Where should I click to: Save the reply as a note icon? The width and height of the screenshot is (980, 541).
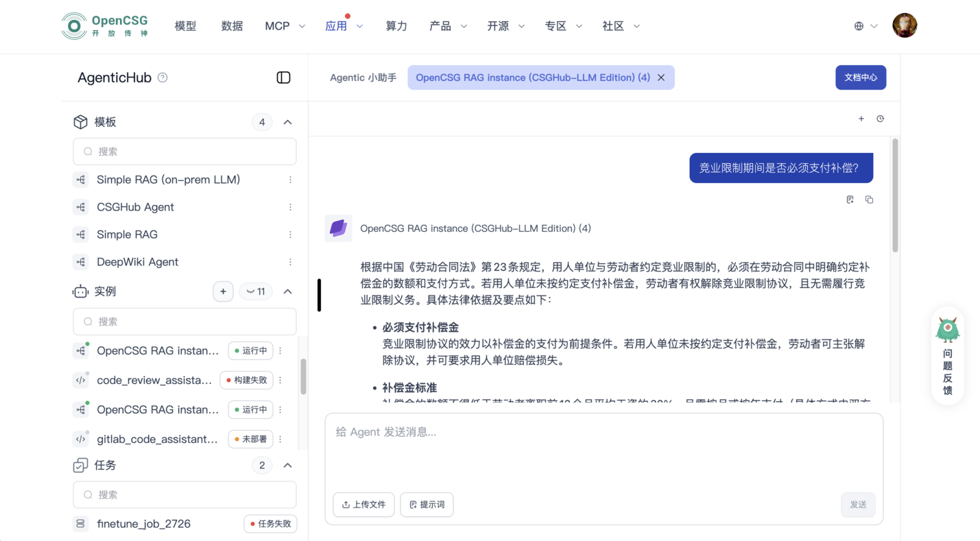pos(850,199)
